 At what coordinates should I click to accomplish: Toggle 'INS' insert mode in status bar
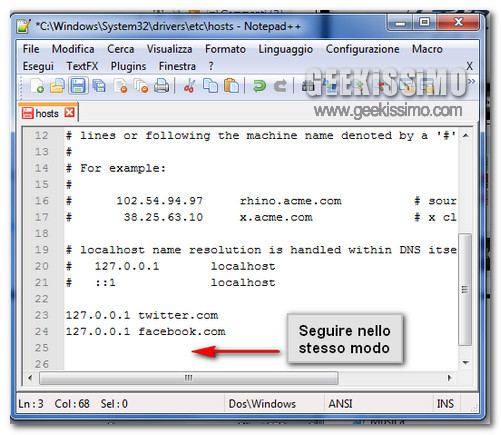(445, 404)
